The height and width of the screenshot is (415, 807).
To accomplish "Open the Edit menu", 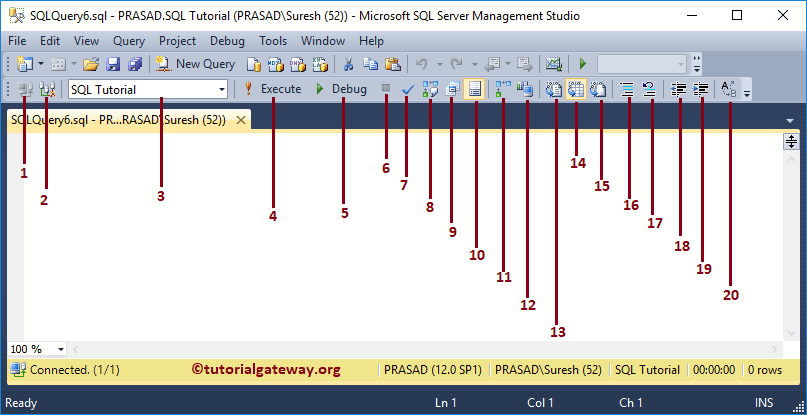I will [x=50, y=41].
